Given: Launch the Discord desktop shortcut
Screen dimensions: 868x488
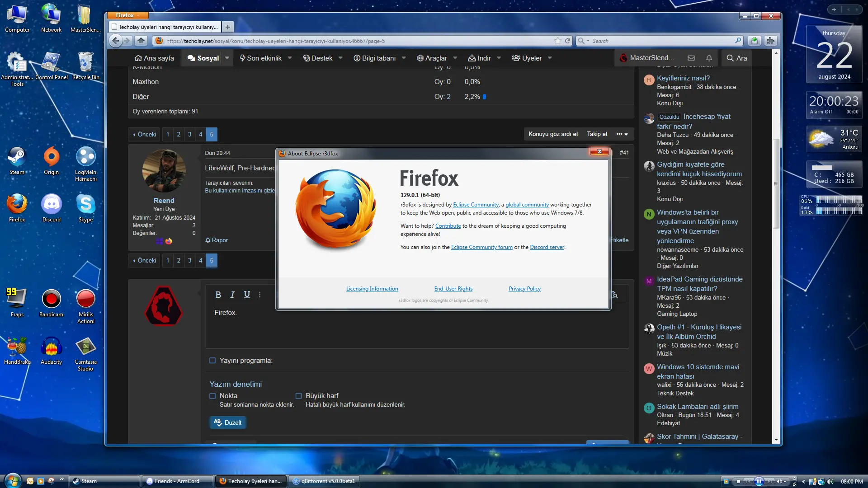Looking at the screenshot, I should click(51, 208).
